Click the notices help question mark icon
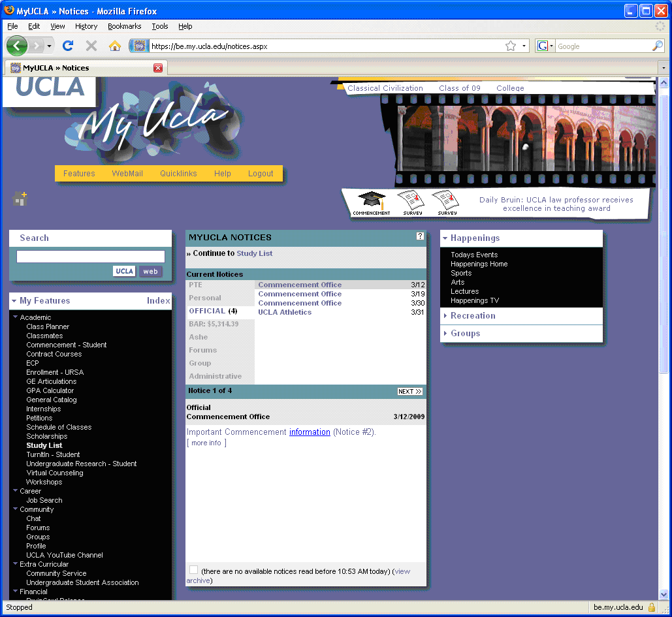672x617 pixels. pos(420,236)
